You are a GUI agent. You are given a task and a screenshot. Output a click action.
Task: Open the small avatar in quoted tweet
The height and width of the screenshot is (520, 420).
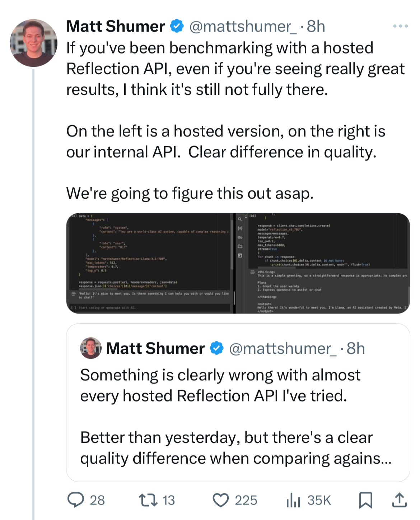click(90, 348)
